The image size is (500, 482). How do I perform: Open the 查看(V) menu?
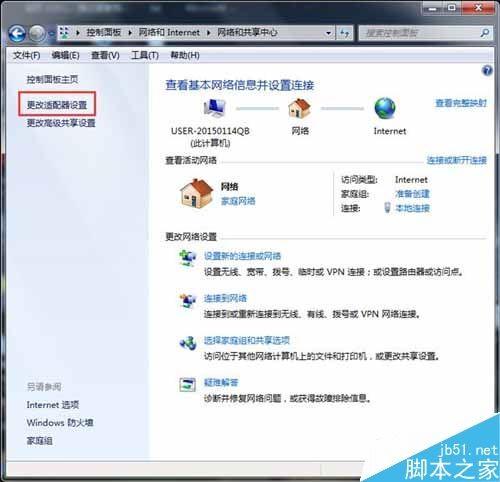coord(105,55)
